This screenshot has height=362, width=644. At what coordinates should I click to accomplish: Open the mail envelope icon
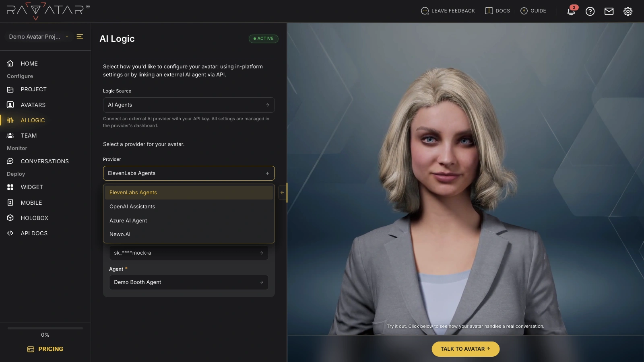pos(609,11)
